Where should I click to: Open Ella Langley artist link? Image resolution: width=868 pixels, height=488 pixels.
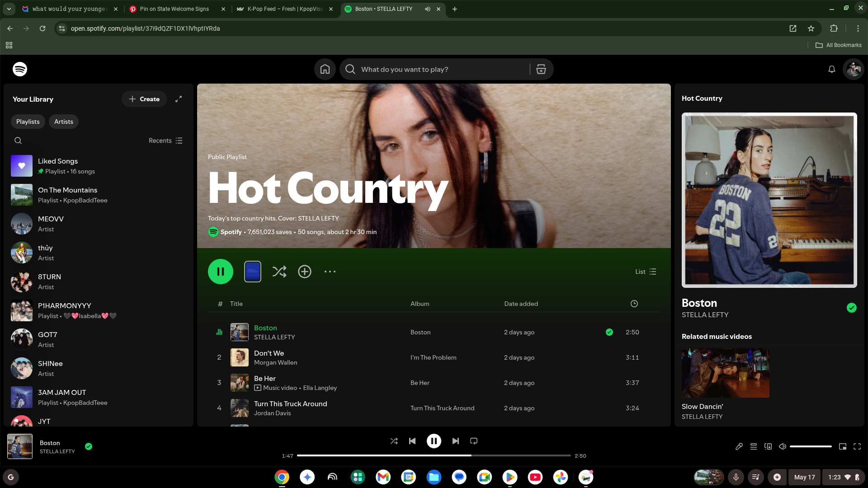320,388
